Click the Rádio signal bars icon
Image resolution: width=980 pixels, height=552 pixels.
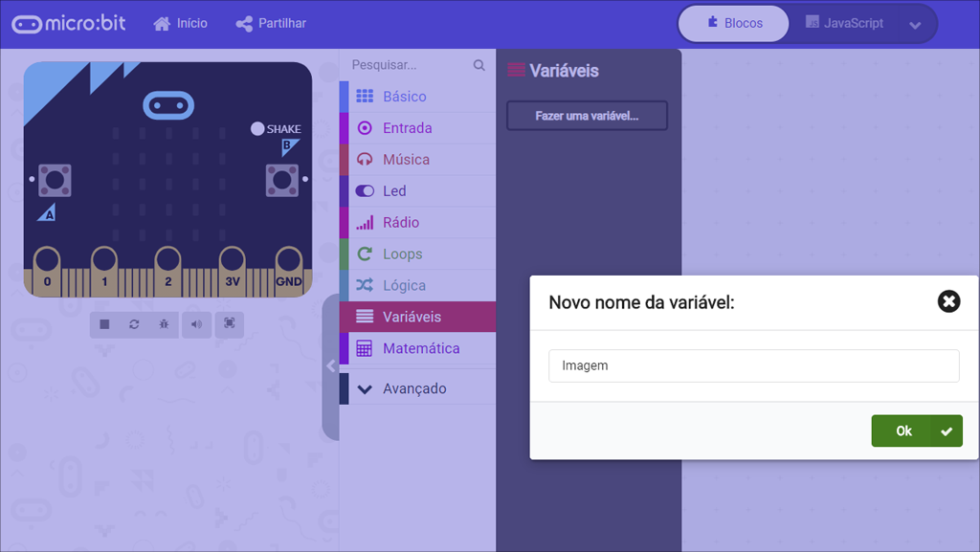point(365,222)
